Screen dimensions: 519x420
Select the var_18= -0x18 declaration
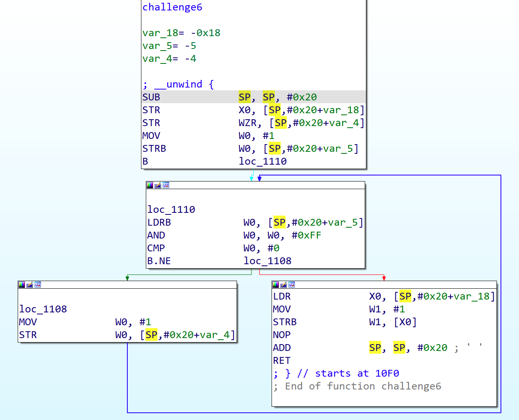click(x=181, y=33)
